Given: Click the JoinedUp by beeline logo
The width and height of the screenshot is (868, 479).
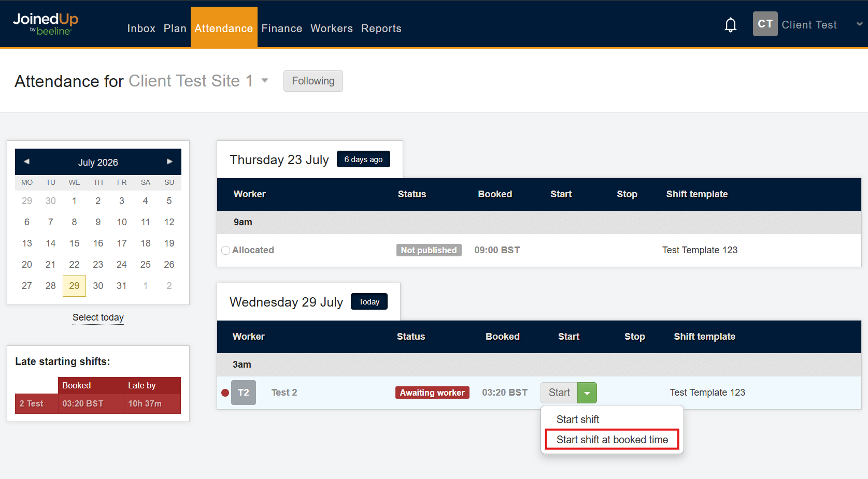Looking at the screenshot, I should pos(46,24).
